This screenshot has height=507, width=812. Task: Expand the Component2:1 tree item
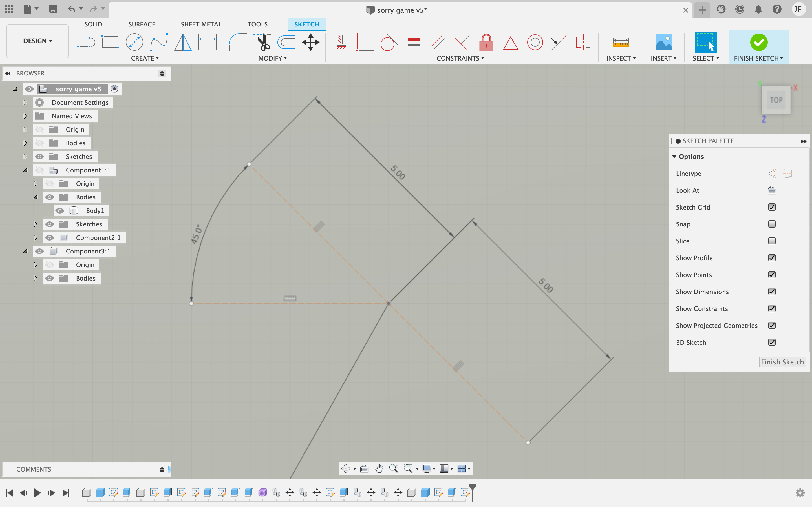pyautogui.click(x=34, y=237)
